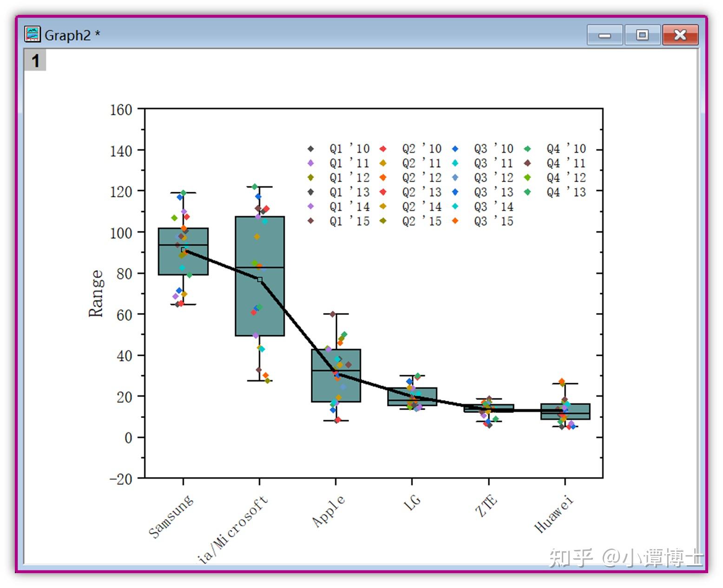The width and height of the screenshot is (723, 588).
Task: Click legend entry Q3 '15
Action: tap(483, 221)
